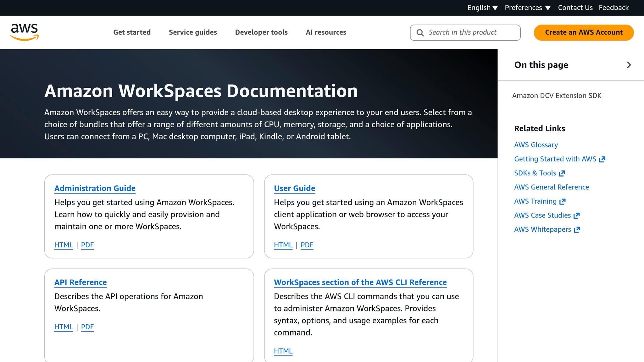Open the SDKs & Tools link
The height and width of the screenshot is (362, 644).
535,173
